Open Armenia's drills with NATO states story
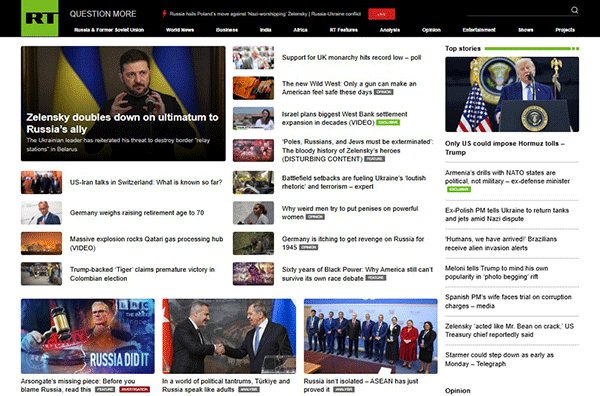 click(507, 177)
